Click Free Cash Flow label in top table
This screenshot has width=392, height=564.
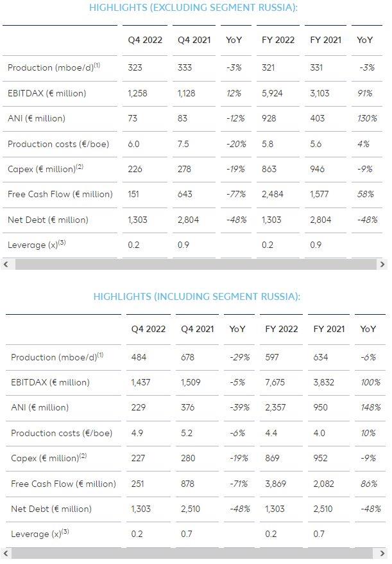coord(60,194)
